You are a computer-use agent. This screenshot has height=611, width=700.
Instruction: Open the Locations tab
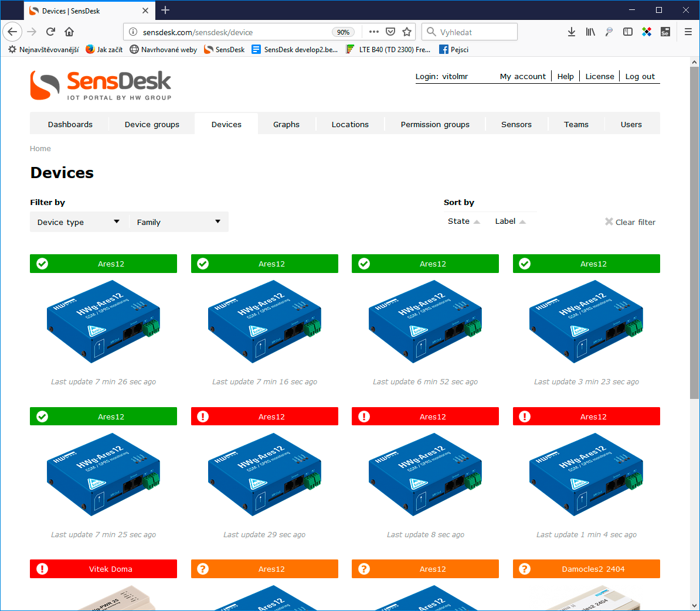click(350, 124)
